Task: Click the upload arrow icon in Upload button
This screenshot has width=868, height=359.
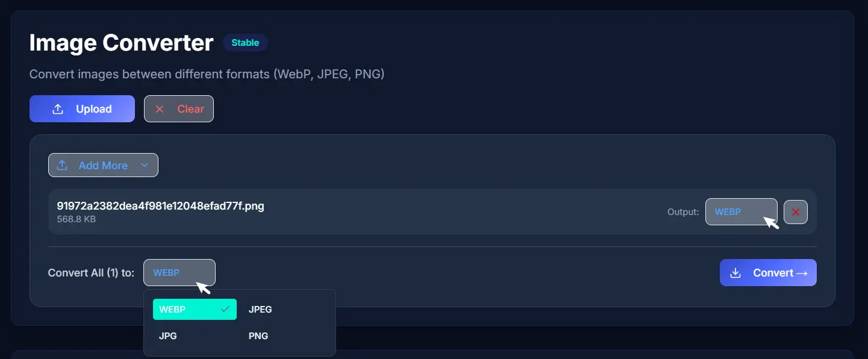Action: 58,109
